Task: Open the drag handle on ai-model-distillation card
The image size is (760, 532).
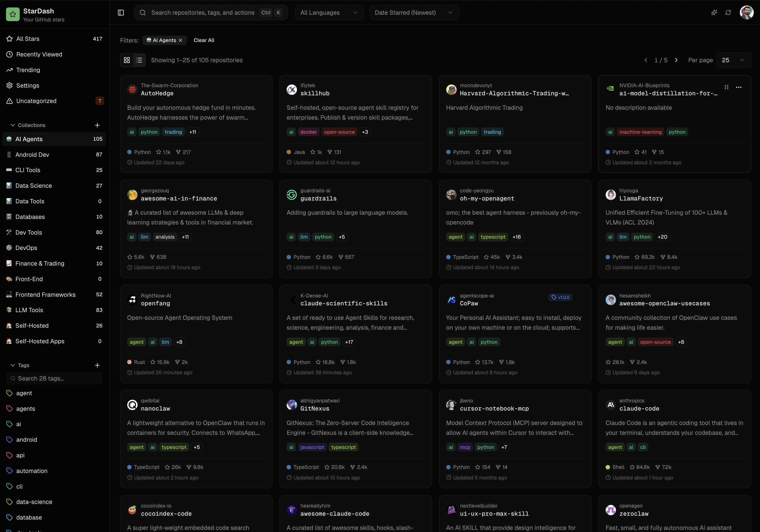Action: pyautogui.click(x=727, y=87)
